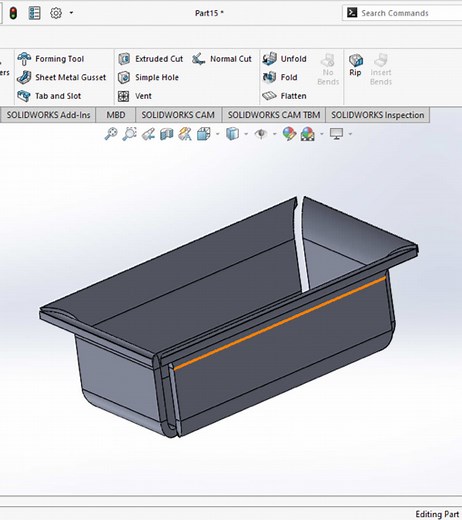Viewport: 462px width, 520px height.
Task: Click the Forming Tool icon
Action: click(x=24, y=59)
